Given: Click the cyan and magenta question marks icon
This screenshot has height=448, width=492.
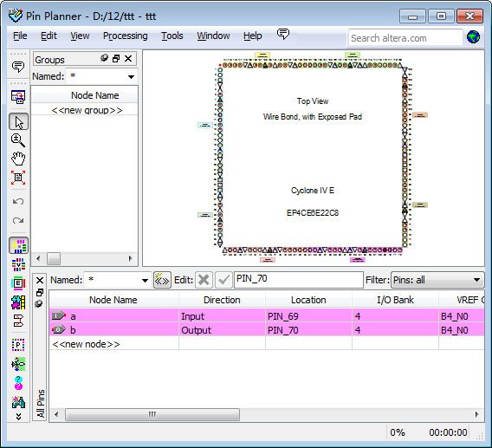Looking at the screenshot, I should click(18, 383).
